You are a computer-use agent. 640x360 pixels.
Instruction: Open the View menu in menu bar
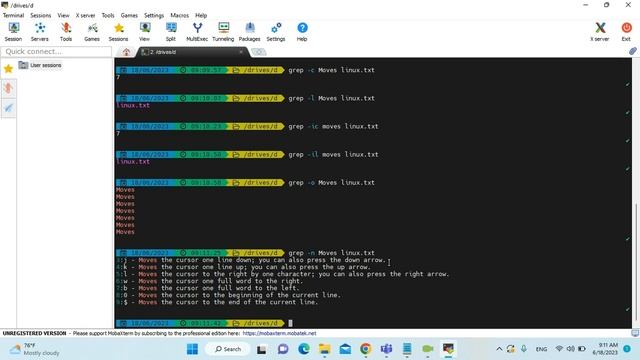pyautogui.click(x=63, y=15)
